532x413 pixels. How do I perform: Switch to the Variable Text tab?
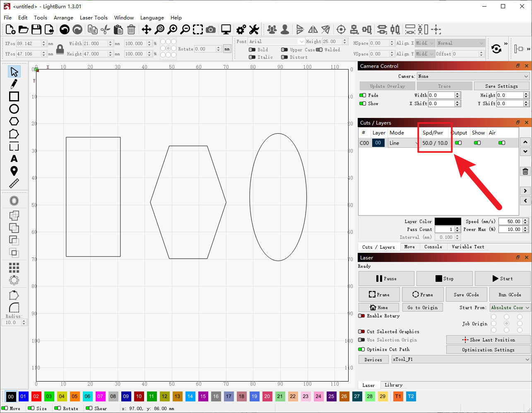pos(468,247)
